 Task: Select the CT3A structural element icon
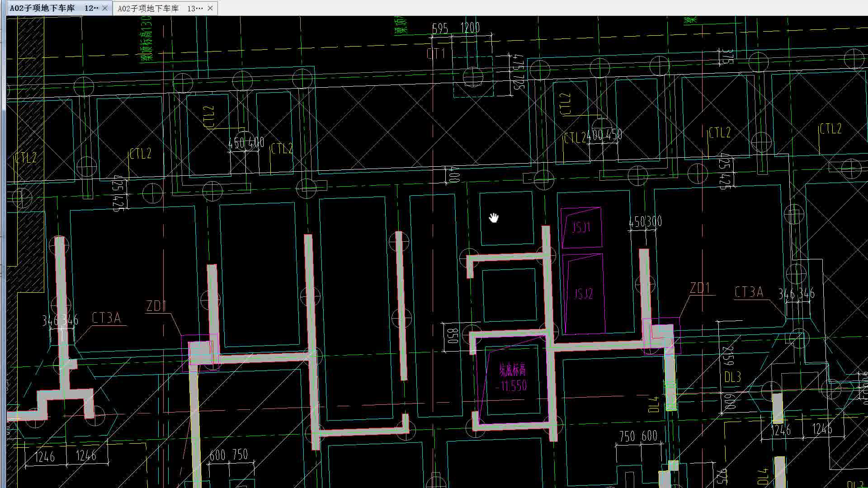(105, 319)
